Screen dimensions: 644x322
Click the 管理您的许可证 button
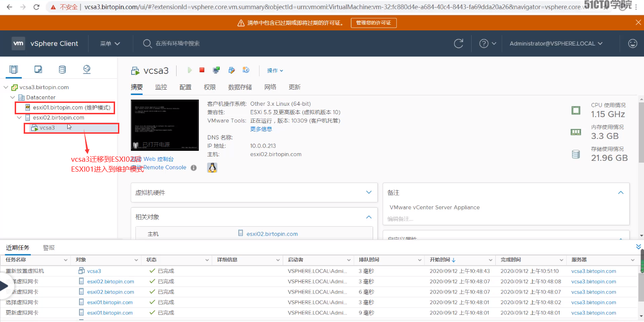pyautogui.click(x=374, y=23)
